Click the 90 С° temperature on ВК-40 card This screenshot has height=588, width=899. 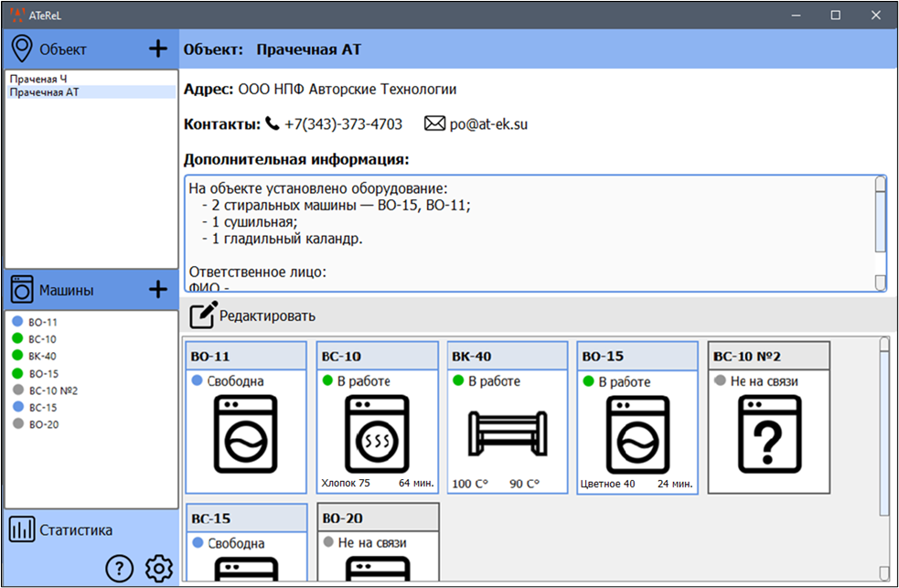[525, 484]
